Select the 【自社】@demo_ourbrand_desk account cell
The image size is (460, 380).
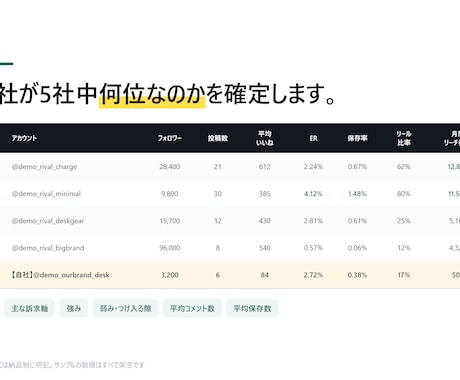tap(60, 275)
